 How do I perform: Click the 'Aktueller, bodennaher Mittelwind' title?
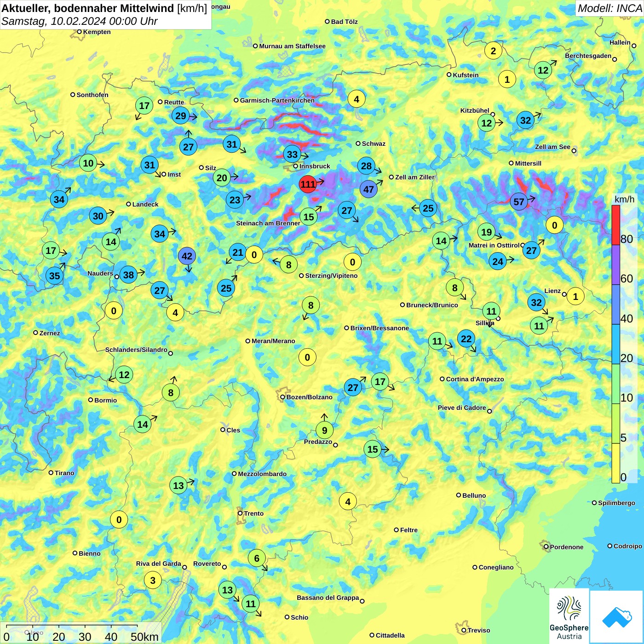88,8
